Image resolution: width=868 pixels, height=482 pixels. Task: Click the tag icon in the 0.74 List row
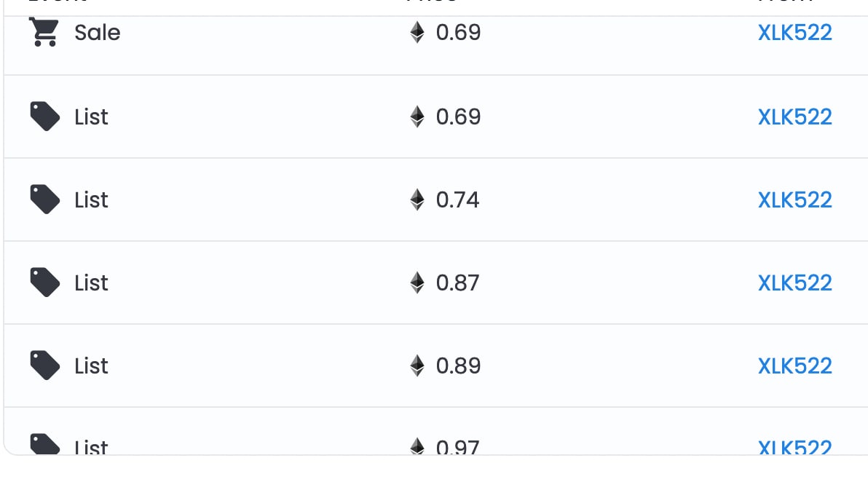tap(45, 199)
